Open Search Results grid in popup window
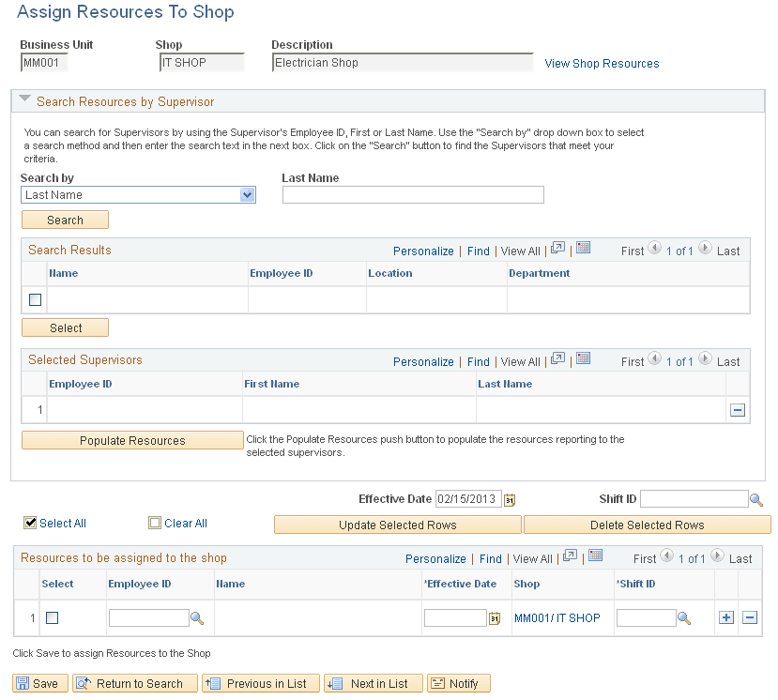 [x=557, y=250]
